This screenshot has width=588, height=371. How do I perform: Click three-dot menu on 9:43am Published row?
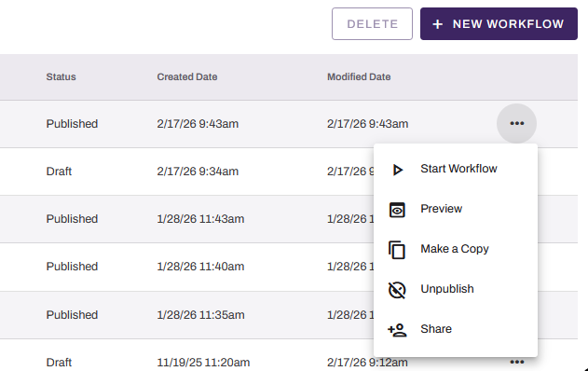517,123
